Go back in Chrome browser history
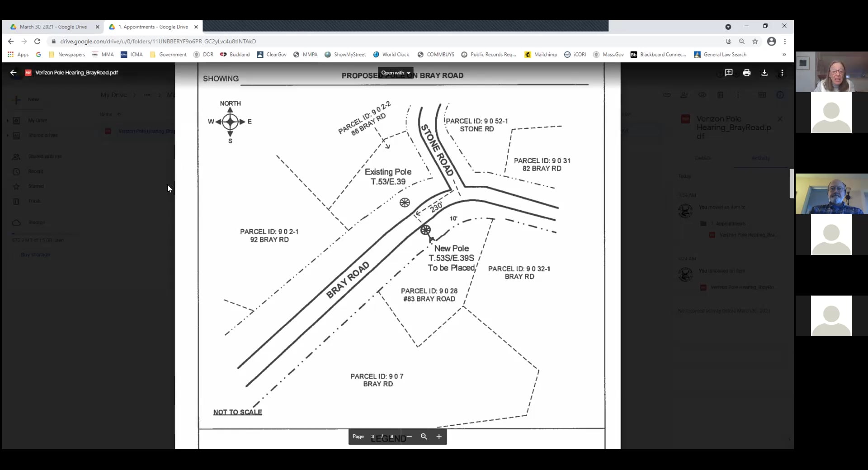Viewport: 868px width, 470px height. [11, 41]
